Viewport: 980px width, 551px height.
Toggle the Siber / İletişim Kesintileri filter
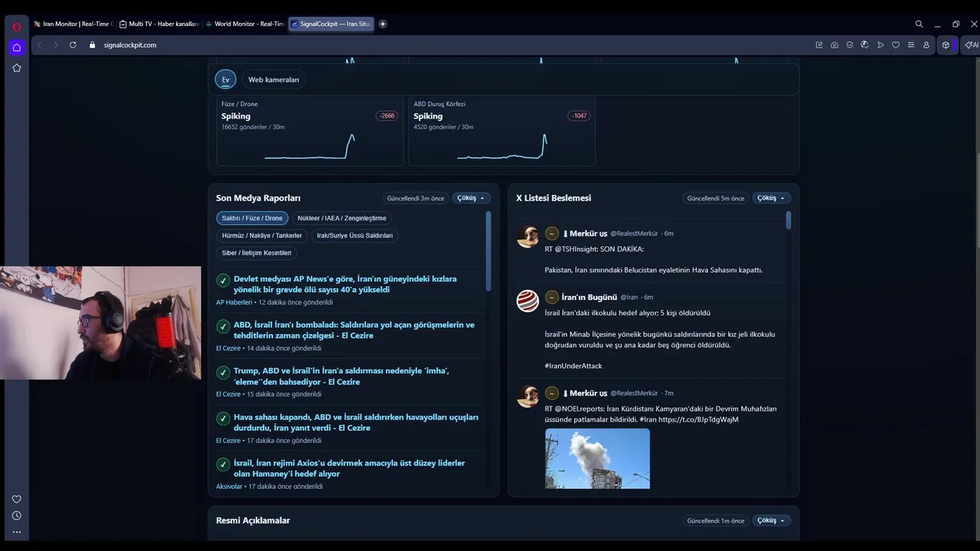[x=256, y=253]
